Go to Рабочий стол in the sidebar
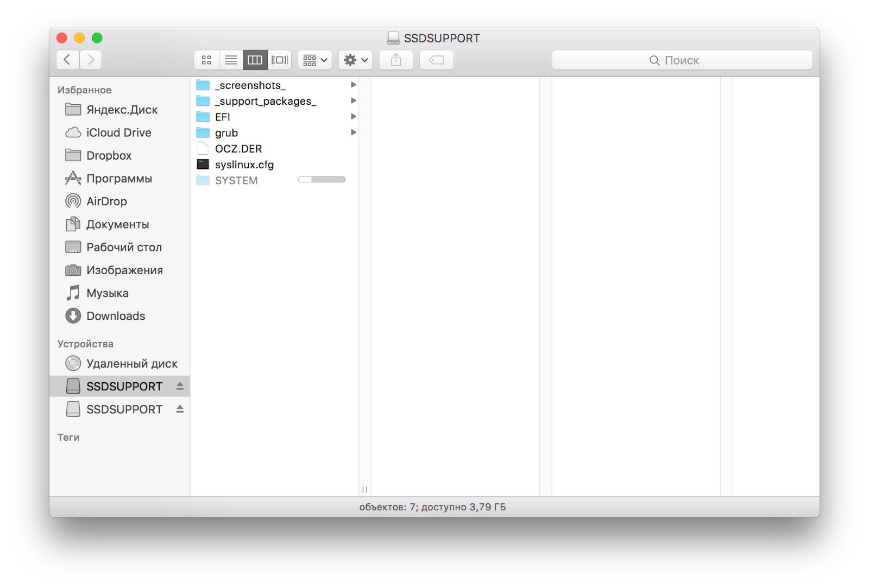The width and height of the screenshot is (869, 588). point(119,247)
